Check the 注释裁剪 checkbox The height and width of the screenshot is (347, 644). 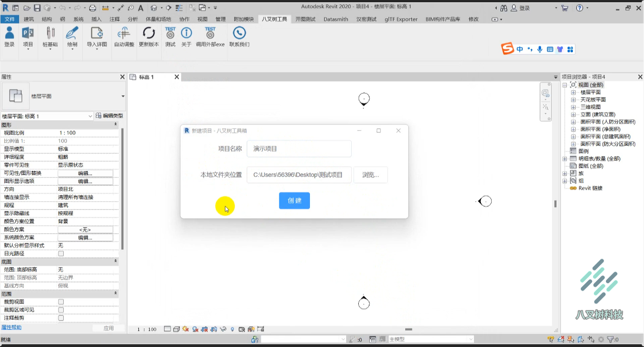coord(61,318)
